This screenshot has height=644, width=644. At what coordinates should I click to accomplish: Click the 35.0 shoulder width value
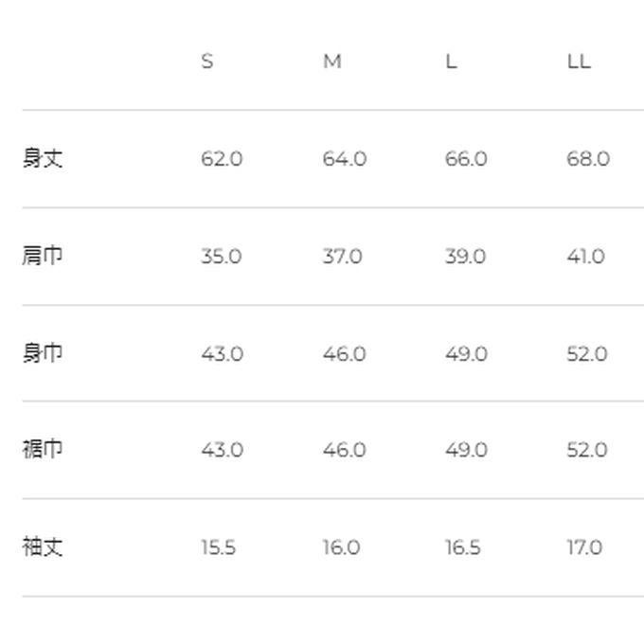(x=222, y=257)
